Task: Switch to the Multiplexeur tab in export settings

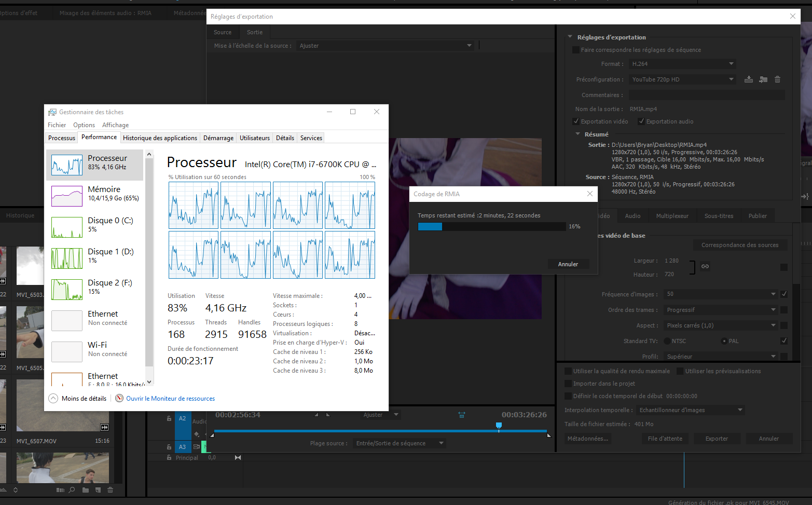Action: pos(672,216)
